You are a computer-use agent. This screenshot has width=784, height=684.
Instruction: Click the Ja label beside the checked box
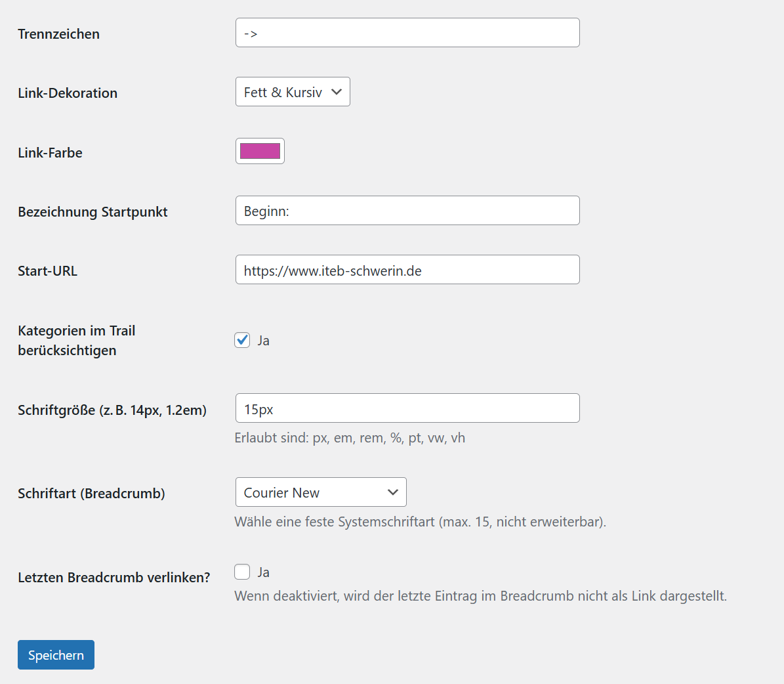point(264,341)
